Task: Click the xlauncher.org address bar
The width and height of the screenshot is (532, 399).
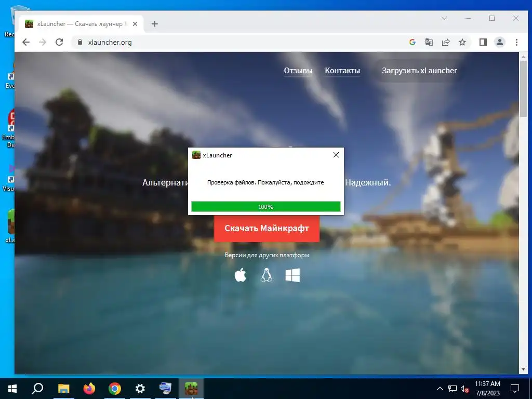Action: tap(237, 42)
